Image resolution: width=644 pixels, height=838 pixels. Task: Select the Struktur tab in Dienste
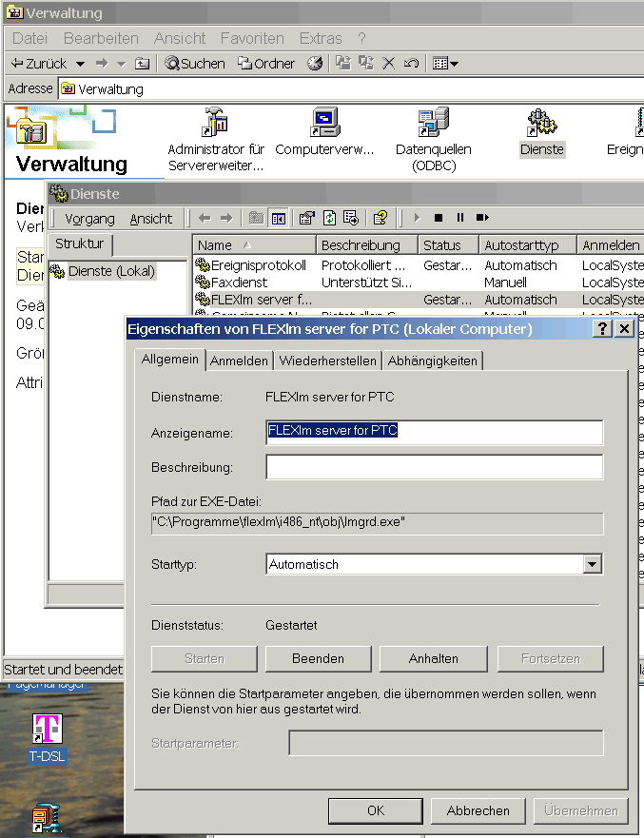(x=80, y=244)
